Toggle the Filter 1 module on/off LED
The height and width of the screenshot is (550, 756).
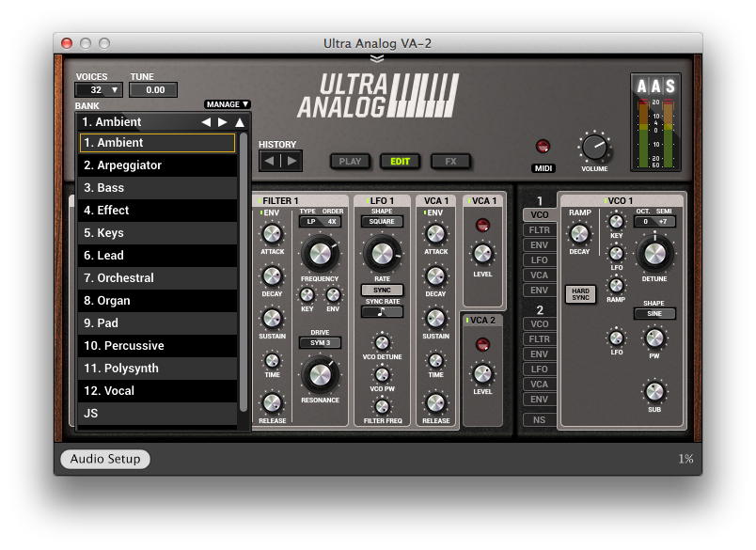(260, 200)
